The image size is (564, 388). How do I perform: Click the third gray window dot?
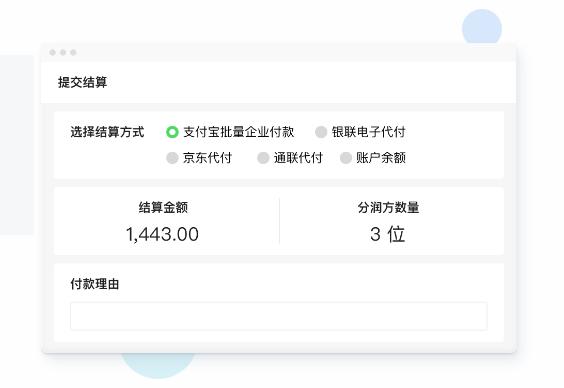click(x=73, y=53)
